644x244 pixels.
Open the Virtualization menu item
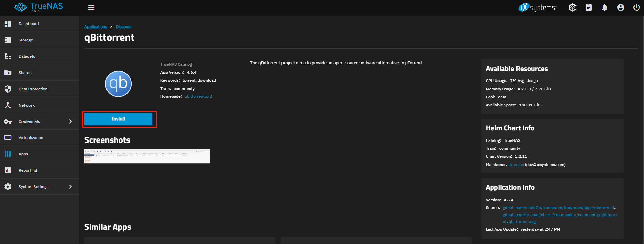point(39,138)
